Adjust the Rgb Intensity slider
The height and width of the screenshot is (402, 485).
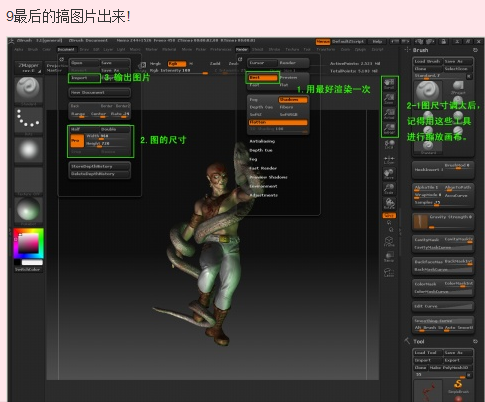pos(179,71)
